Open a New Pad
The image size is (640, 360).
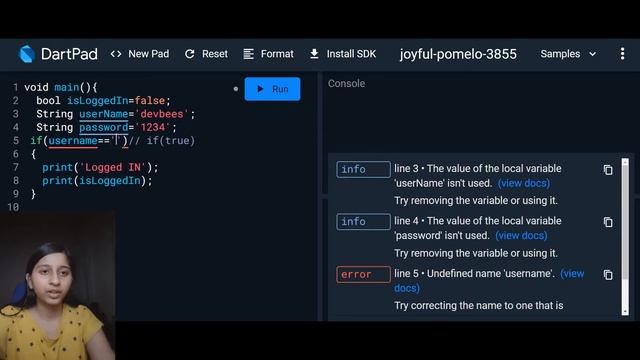[x=140, y=54]
